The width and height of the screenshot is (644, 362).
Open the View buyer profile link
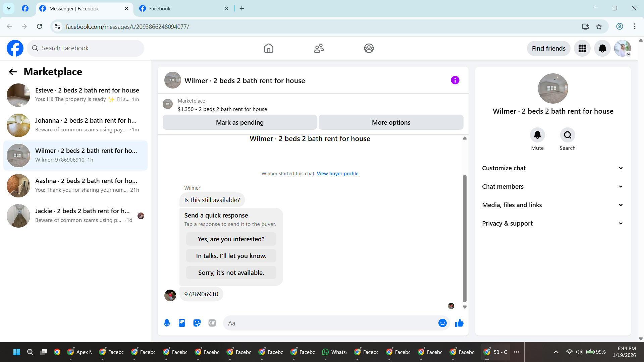coord(337,174)
